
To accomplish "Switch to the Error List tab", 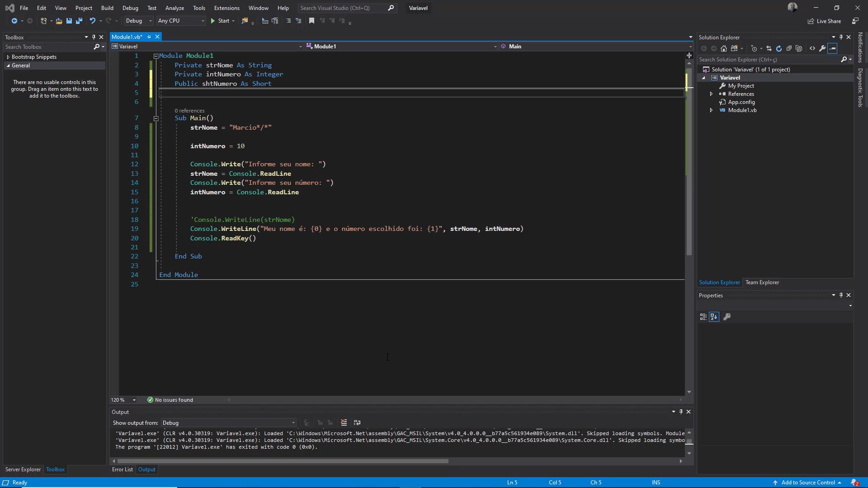I will pos(122,469).
